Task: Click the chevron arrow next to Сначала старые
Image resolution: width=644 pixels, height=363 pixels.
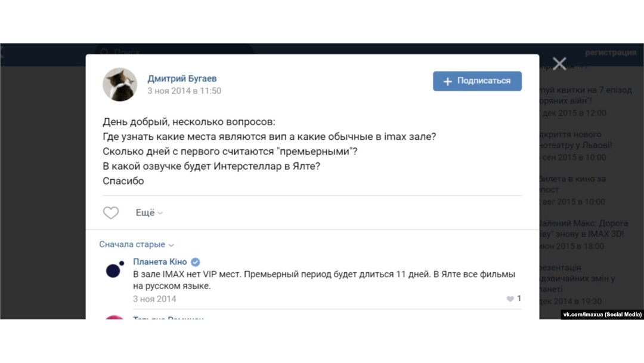Action: (171, 245)
